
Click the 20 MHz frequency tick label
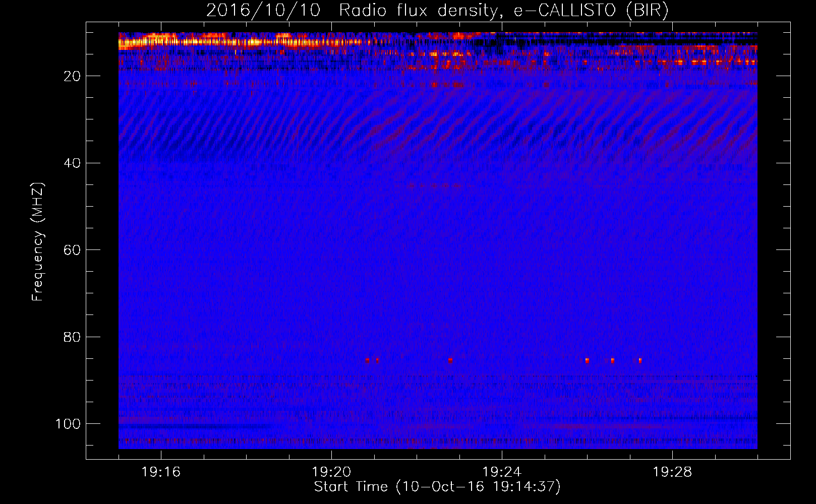click(x=72, y=76)
